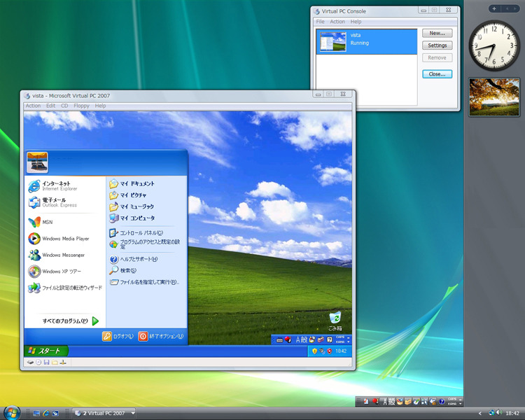Start the Windows XP ツアー entry
Image resolution: width=525 pixels, height=420 pixels.
point(55,272)
